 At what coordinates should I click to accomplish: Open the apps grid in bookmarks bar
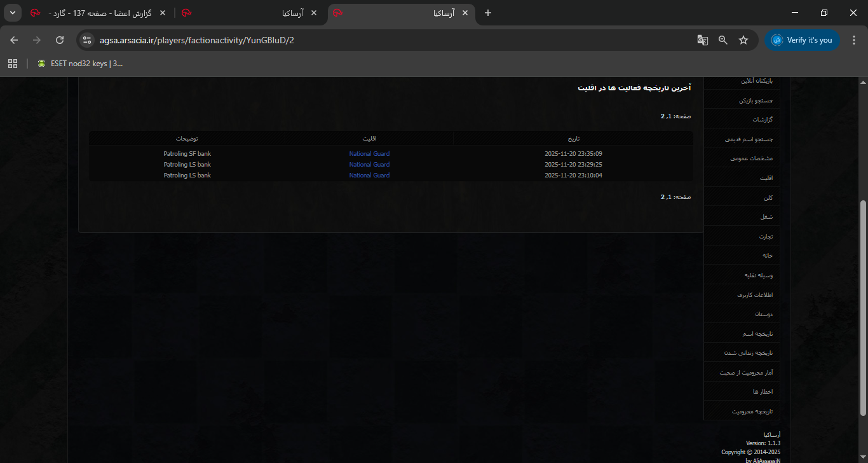tap(12, 64)
